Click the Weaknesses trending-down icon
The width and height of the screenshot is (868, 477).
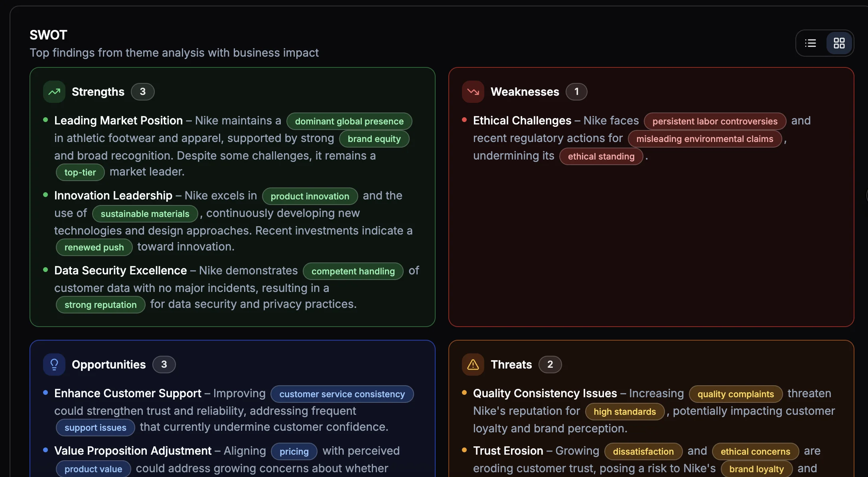point(473,91)
